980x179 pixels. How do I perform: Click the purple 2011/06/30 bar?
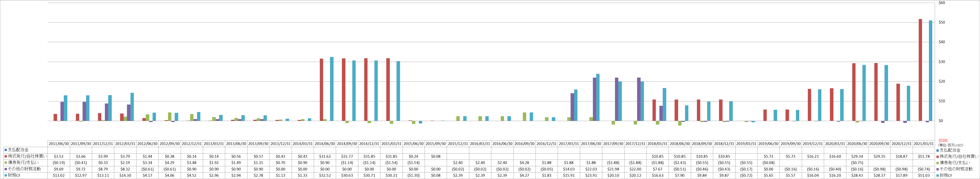pos(62,111)
